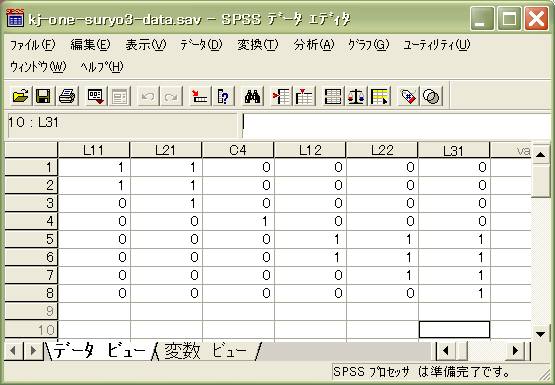
Task: Click the Variables info question-mark icon
Action: pos(223,96)
